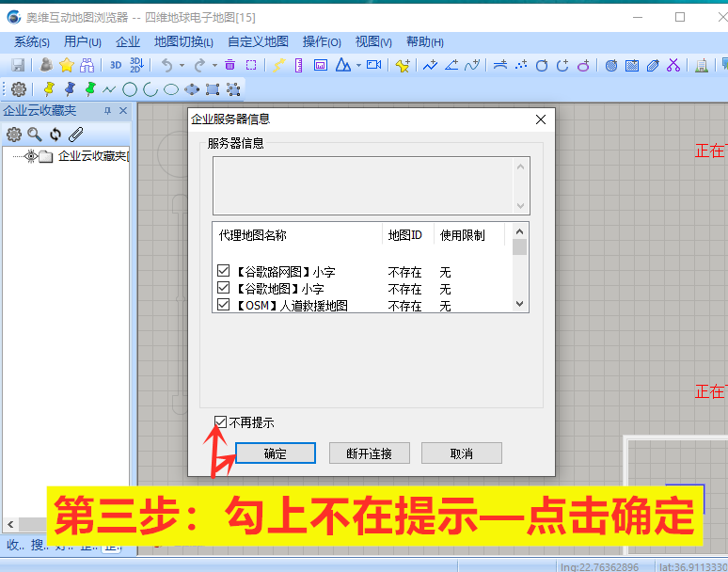Image resolution: width=728 pixels, height=572 pixels.
Task: Click the paperclip icon in favorites panel
Action: pyautogui.click(x=76, y=135)
